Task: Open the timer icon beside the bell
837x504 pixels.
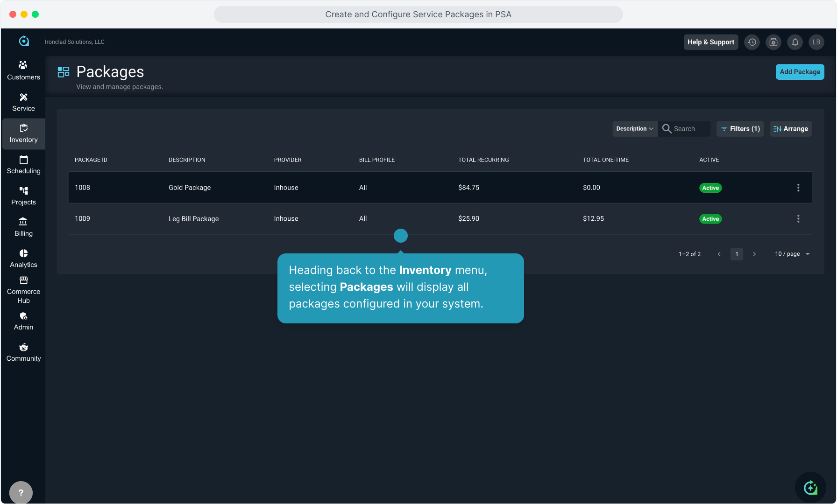Action: [x=773, y=42]
